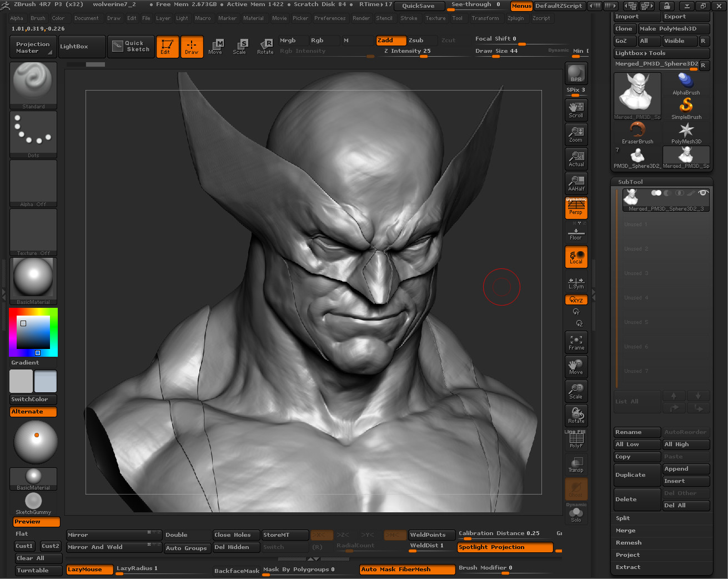Select the top shelf Scale tool
Screen dimensions: 728x579
point(240,47)
